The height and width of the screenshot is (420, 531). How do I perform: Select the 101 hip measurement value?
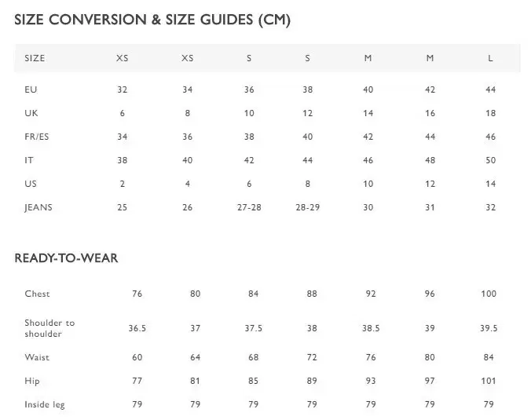click(489, 382)
